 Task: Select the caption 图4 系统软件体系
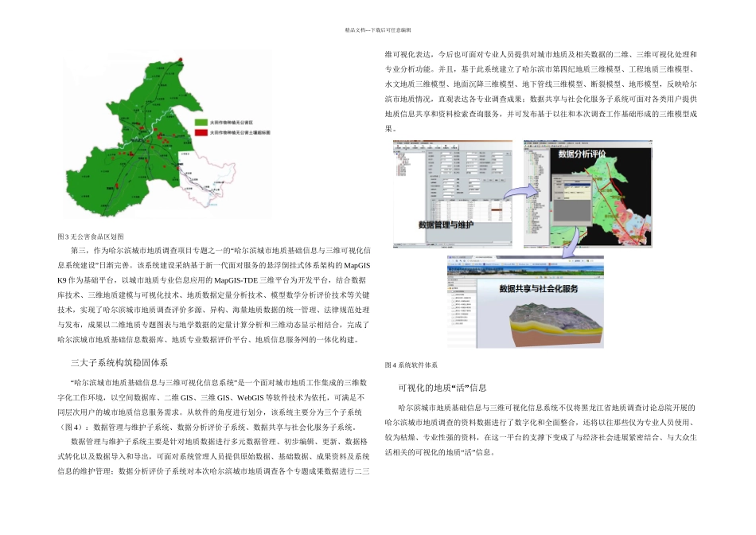pos(411,365)
